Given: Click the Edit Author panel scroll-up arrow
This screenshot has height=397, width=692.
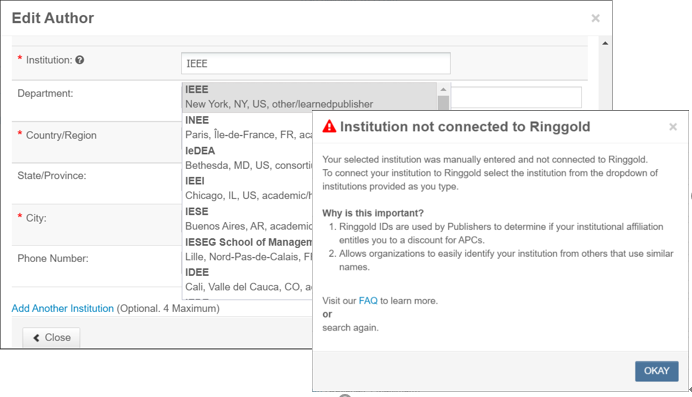Looking at the screenshot, I should click(605, 43).
